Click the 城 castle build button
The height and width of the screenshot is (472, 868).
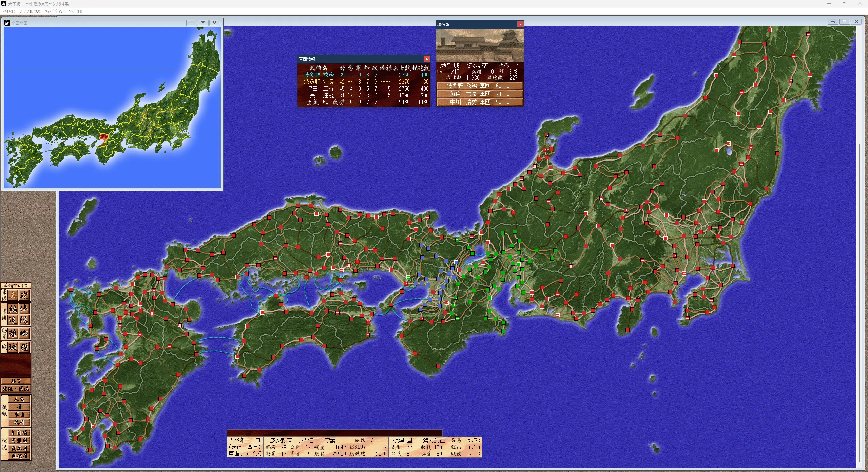point(13,347)
